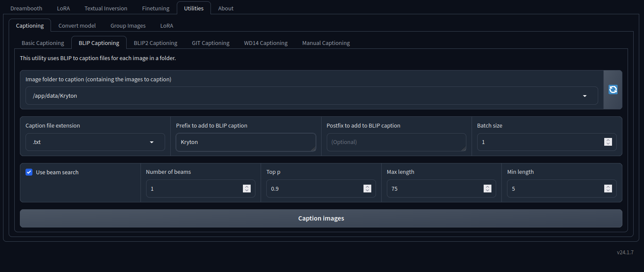Click Min length stepper arrows
Viewport: 644px width, 272px height.
(x=608, y=189)
